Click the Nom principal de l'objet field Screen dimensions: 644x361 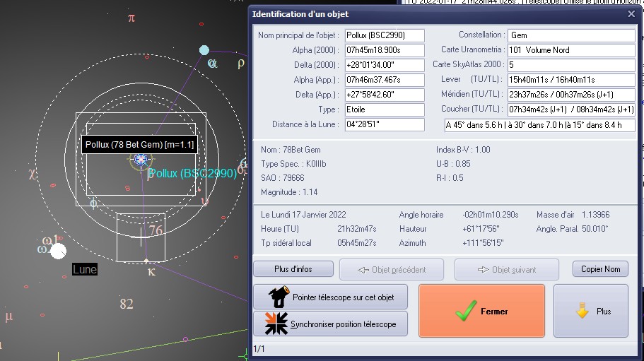point(385,35)
